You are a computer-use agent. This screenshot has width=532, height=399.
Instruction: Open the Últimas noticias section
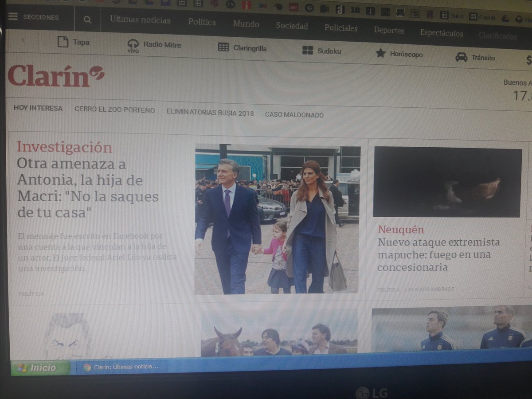click(x=140, y=20)
